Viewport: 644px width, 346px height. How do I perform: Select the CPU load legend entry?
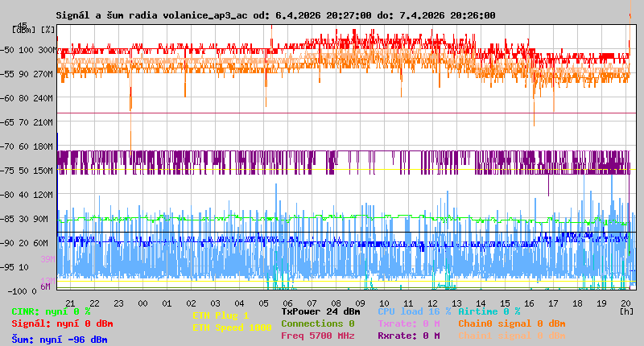point(414,311)
